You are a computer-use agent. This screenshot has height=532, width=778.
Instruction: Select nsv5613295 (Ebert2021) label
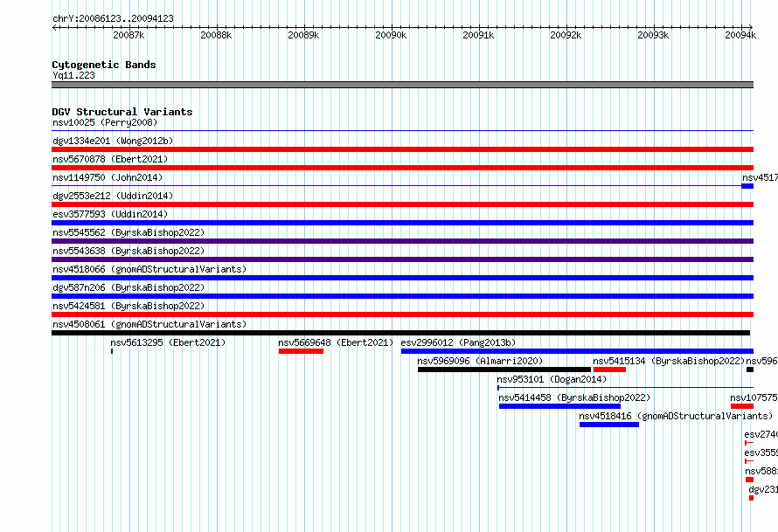(x=168, y=342)
